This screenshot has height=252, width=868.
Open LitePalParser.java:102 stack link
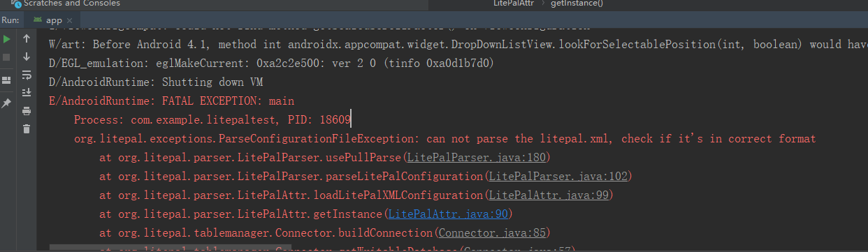(x=558, y=176)
